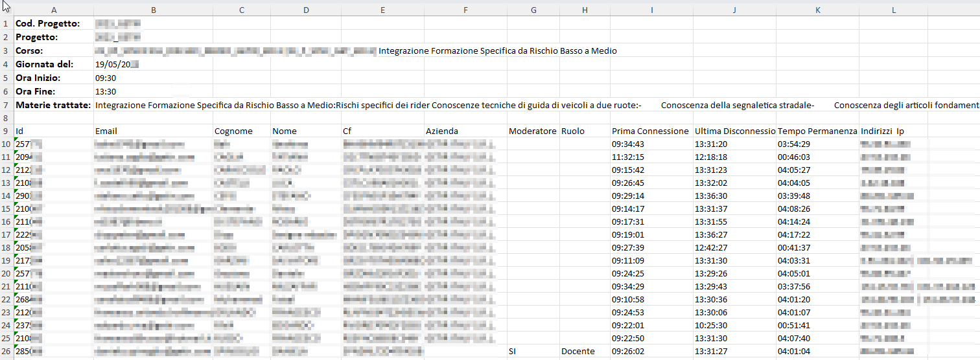980x360 pixels.
Task: Select the 'Tempo Permanenza' header cell
Action: (x=817, y=131)
